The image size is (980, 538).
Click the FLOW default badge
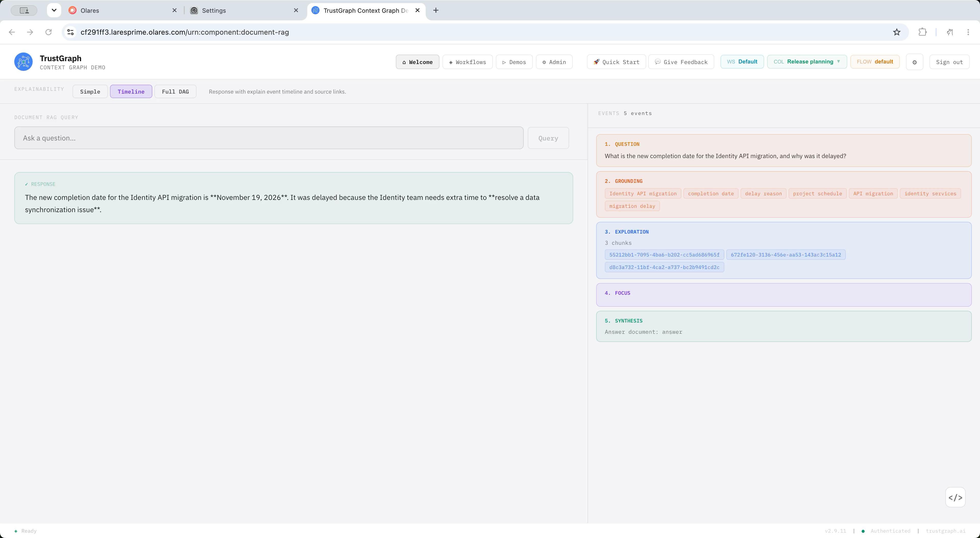[875, 62]
